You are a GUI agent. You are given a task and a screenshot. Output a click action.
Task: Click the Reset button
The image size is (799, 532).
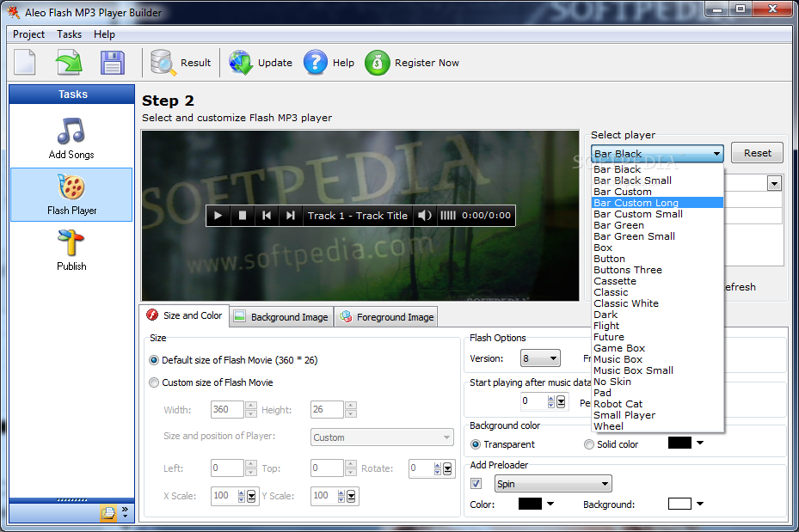tap(757, 153)
